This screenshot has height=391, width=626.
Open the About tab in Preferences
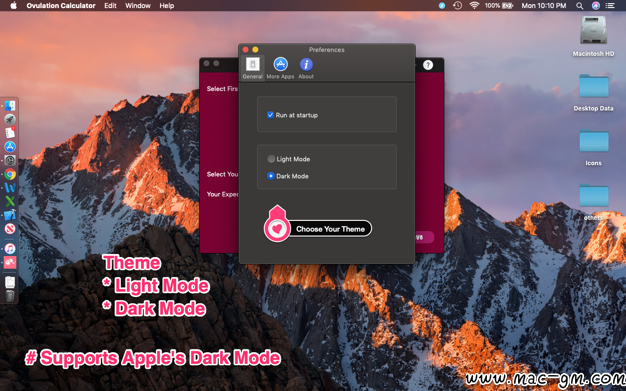point(306,68)
